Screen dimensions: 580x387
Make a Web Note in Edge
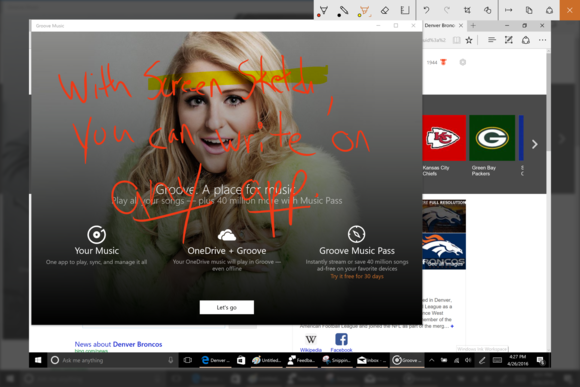pos(509,40)
